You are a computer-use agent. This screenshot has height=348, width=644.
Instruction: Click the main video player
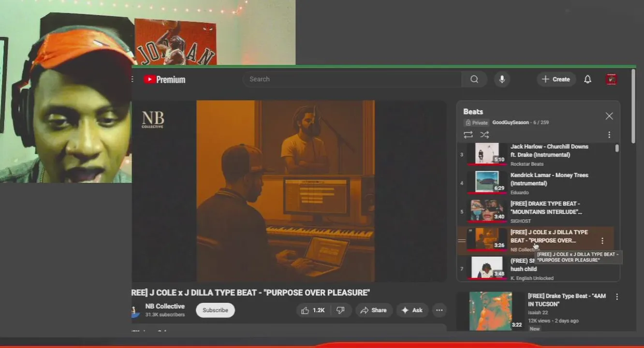click(289, 191)
